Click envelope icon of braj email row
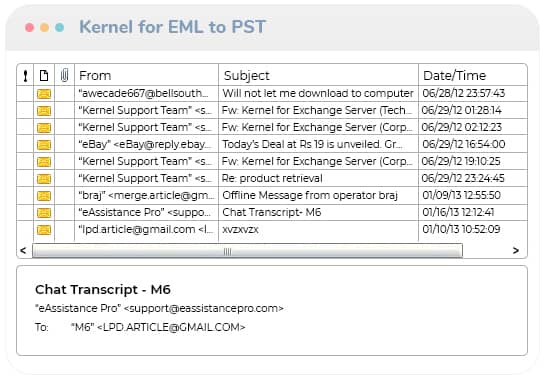 coord(44,196)
